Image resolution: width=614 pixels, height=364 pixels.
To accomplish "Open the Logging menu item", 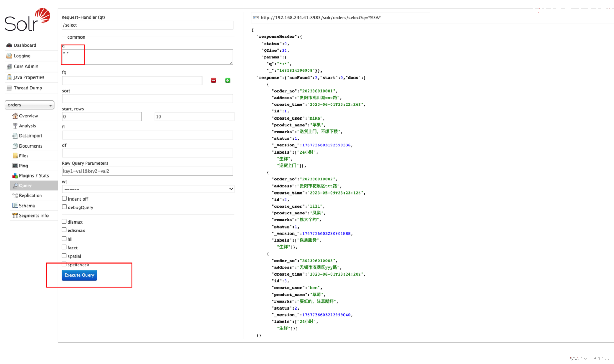I will 22,56.
